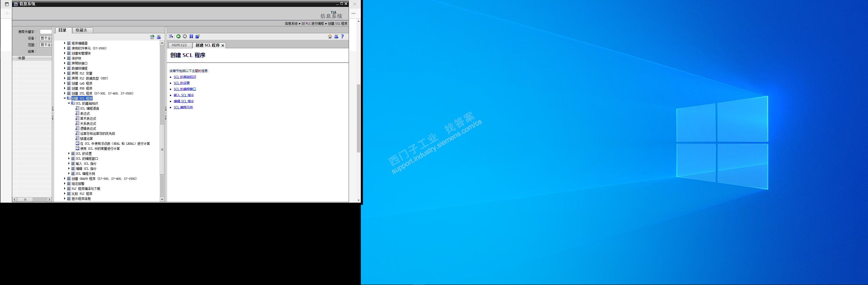Click the 搜索关键字 input field
The height and width of the screenshot is (285, 868).
click(45, 32)
